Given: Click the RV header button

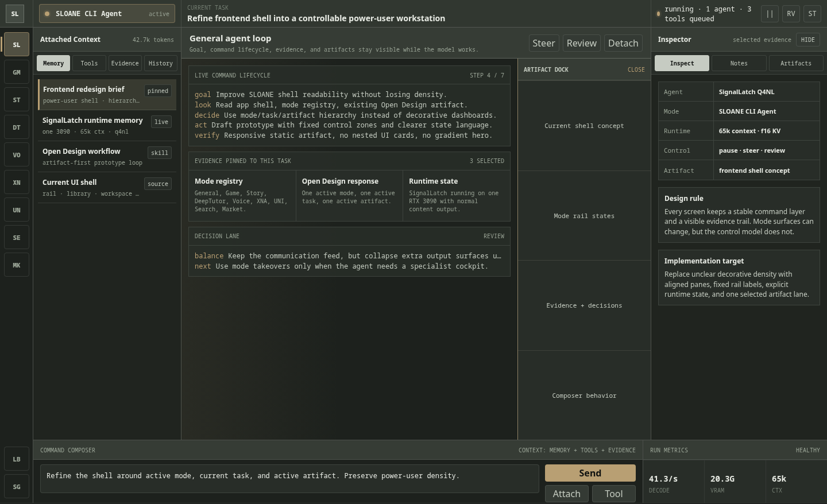Looking at the screenshot, I should pos(791,14).
